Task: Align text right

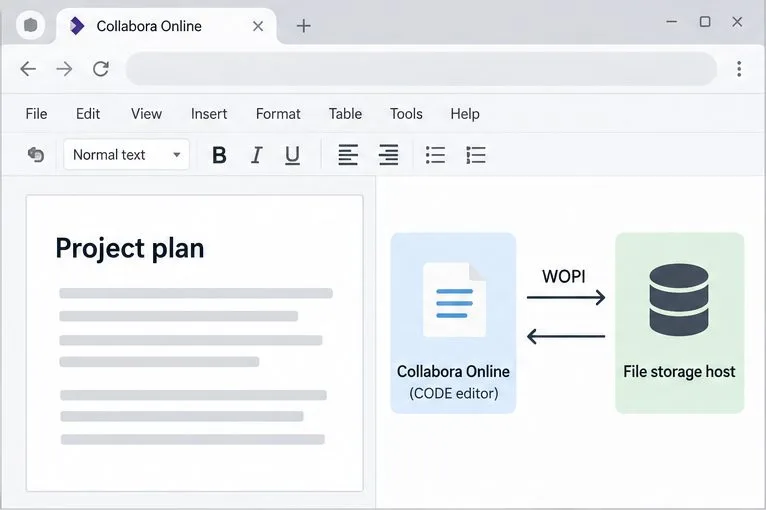Action: coord(388,155)
